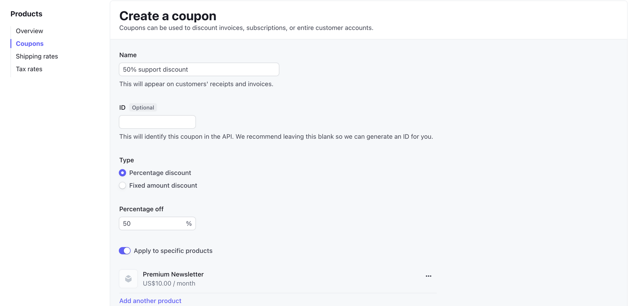Click the Optional badge beside ID
This screenshot has height=306, width=644.
click(143, 107)
